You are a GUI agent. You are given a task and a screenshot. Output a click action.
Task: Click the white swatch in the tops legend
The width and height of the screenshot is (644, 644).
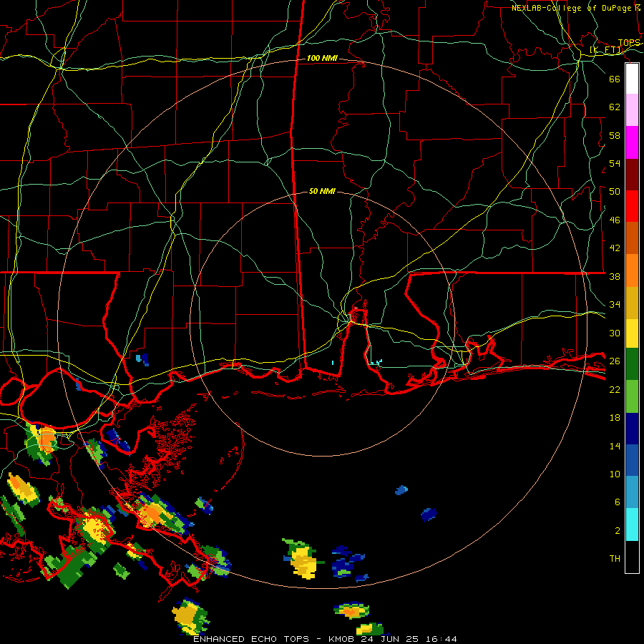[632, 79]
